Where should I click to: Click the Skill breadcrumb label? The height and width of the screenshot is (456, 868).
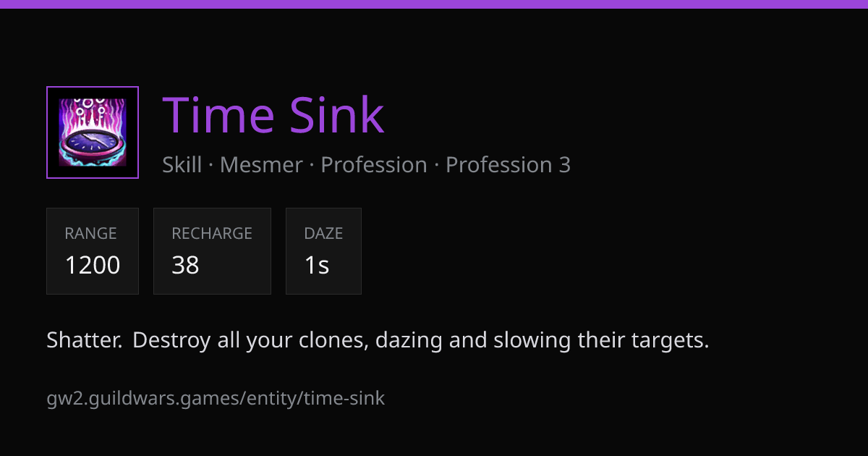pyautogui.click(x=182, y=165)
